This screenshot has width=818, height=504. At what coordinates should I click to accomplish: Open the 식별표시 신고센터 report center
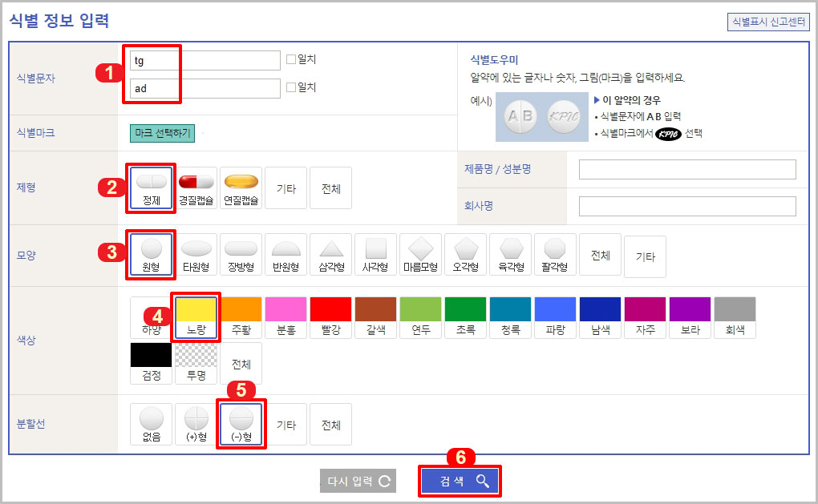point(769,21)
